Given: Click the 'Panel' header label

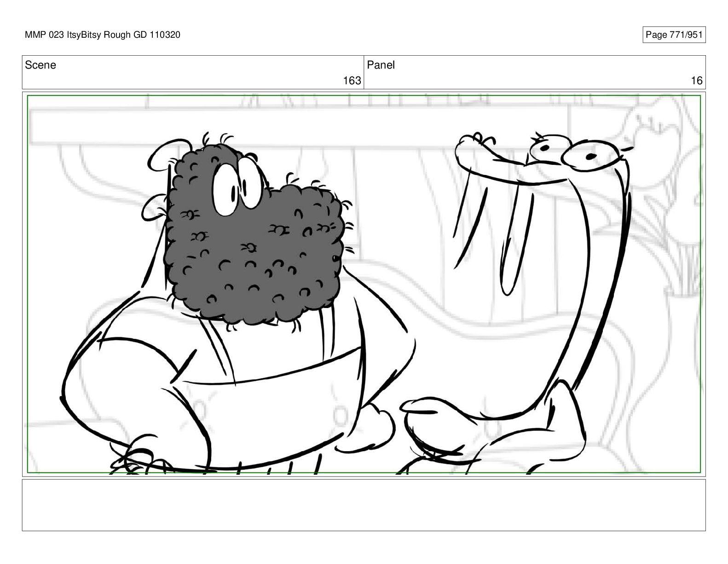Looking at the screenshot, I should point(381,65).
